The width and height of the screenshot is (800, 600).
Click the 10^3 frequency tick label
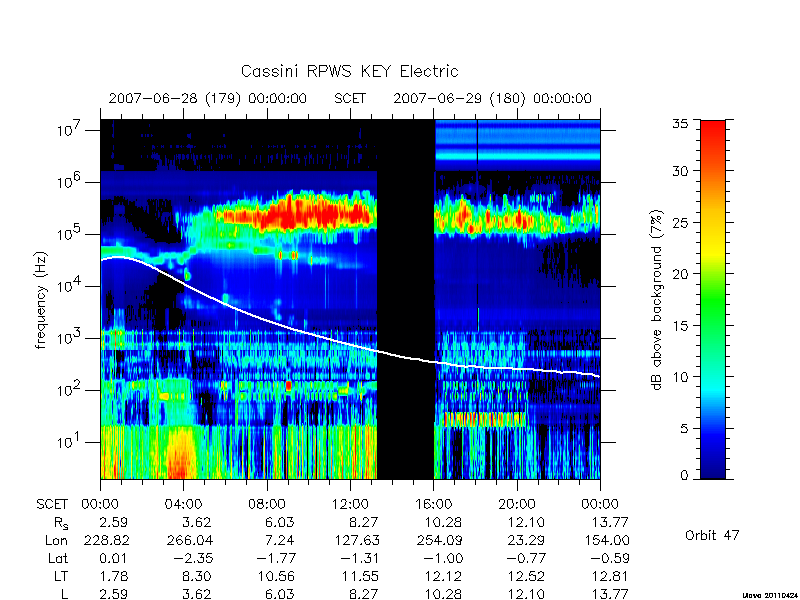click(69, 337)
